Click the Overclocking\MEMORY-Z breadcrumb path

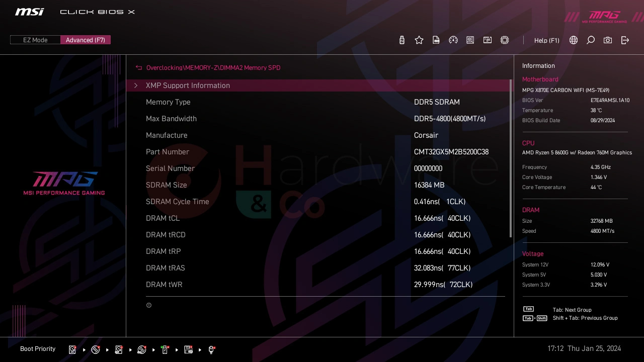(x=213, y=68)
